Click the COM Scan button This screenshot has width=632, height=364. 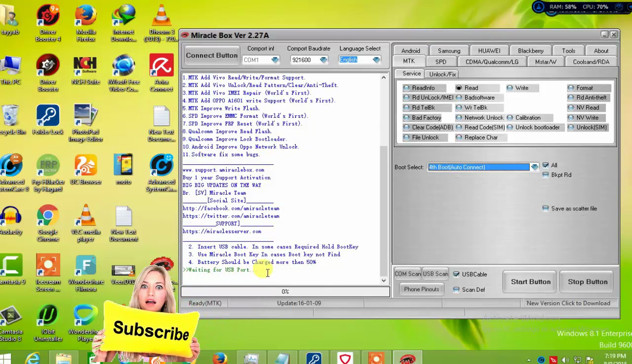407,274
